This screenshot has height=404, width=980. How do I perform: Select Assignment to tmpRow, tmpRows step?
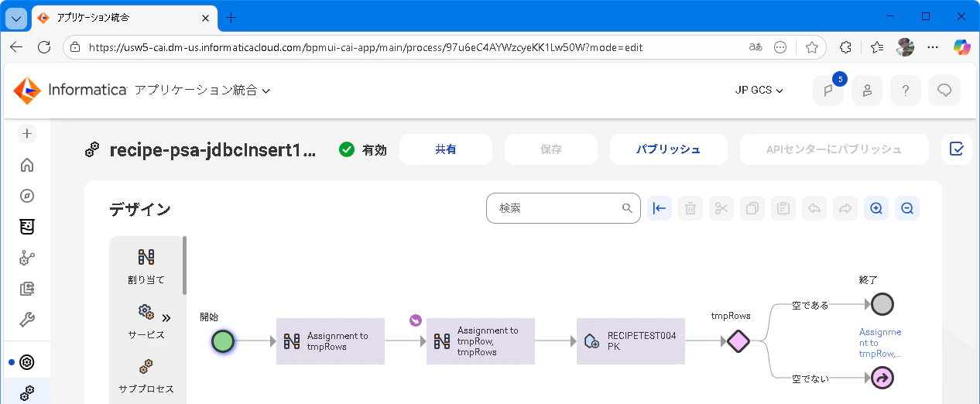(x=481, y=341)
